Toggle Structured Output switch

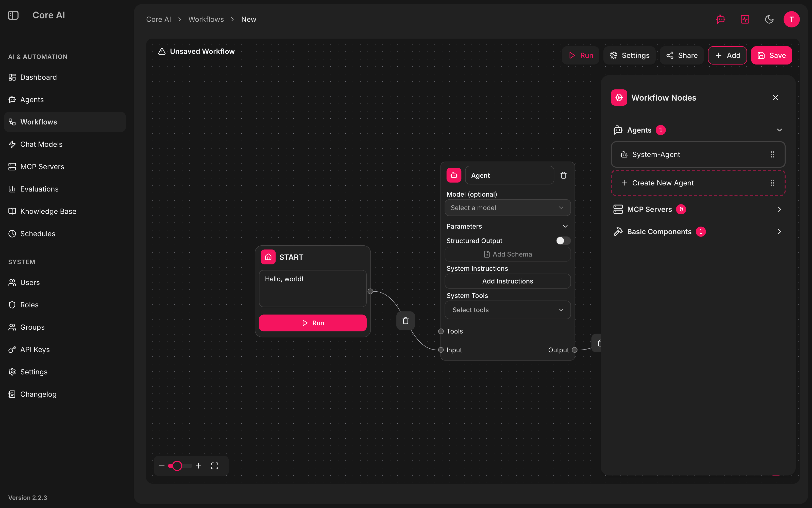pyautogui.click(x=563, y=241)
